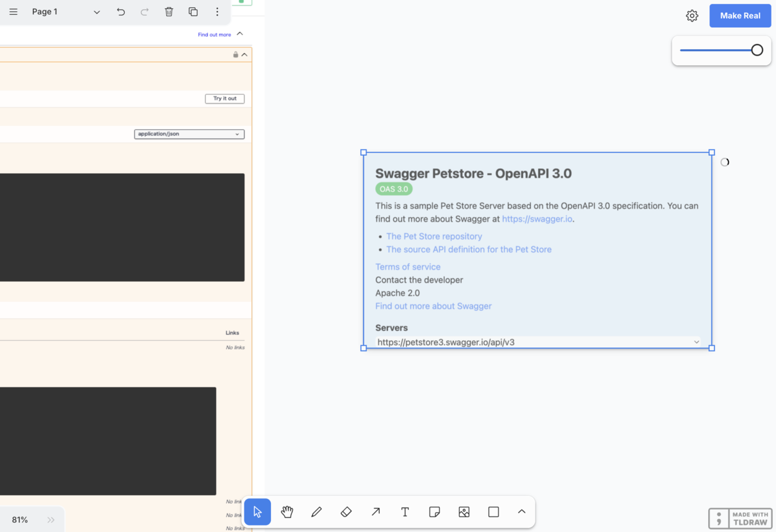
Task: Expand more tools with the chevron
Action: coord(521,512)
